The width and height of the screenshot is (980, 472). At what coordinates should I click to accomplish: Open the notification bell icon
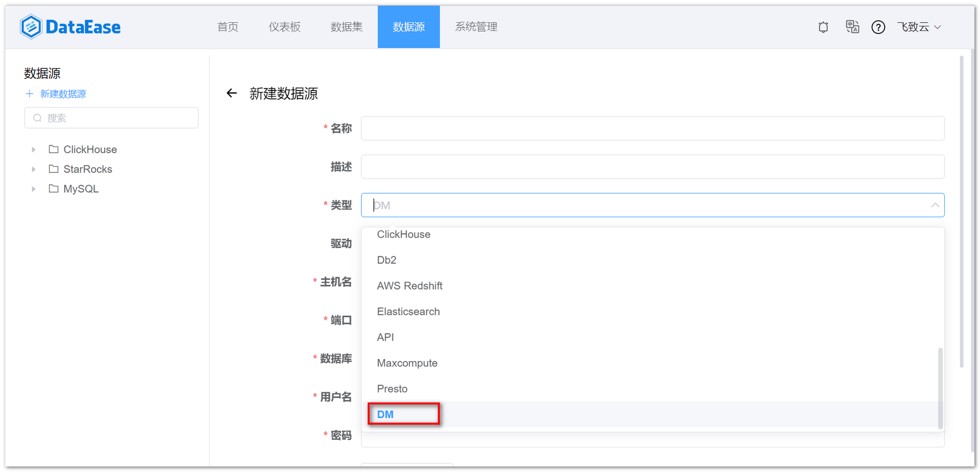[x=823, y=27]
